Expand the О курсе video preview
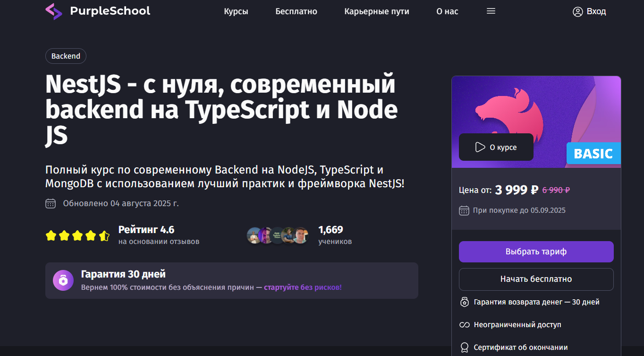 [x=496, y=147]
